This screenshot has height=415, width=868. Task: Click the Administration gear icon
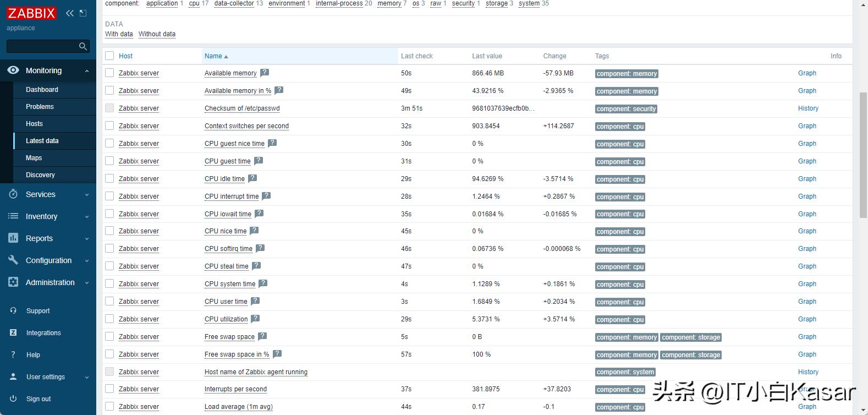pyautogui.click(x=13, y=282)
